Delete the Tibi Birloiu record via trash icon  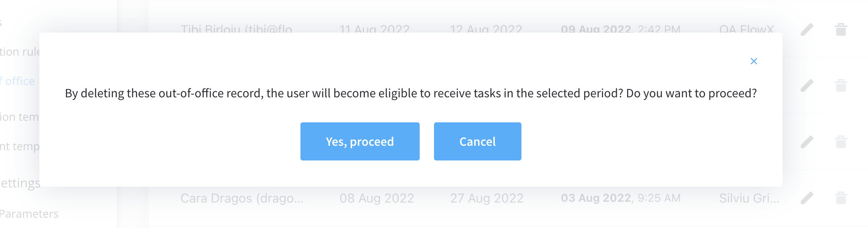tap(841, 29)
